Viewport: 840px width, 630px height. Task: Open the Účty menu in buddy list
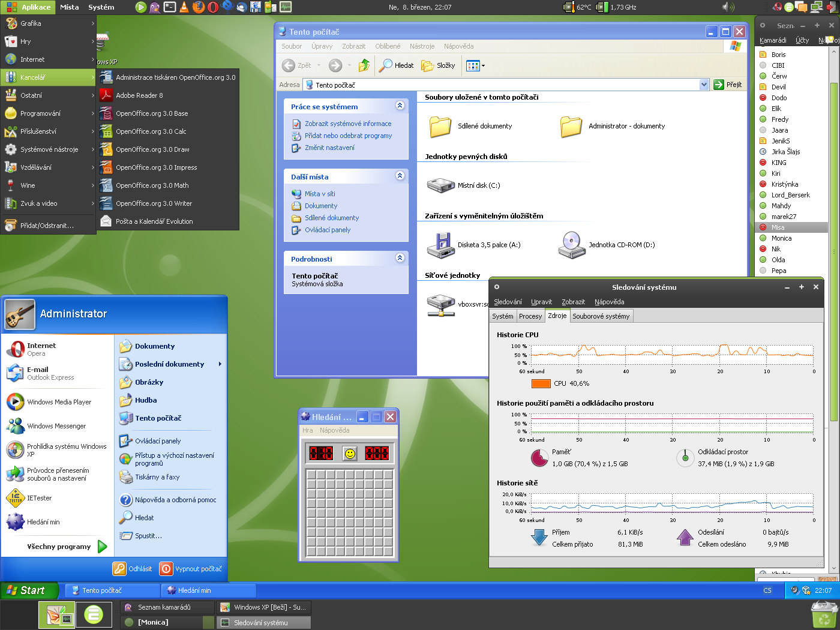802,40
